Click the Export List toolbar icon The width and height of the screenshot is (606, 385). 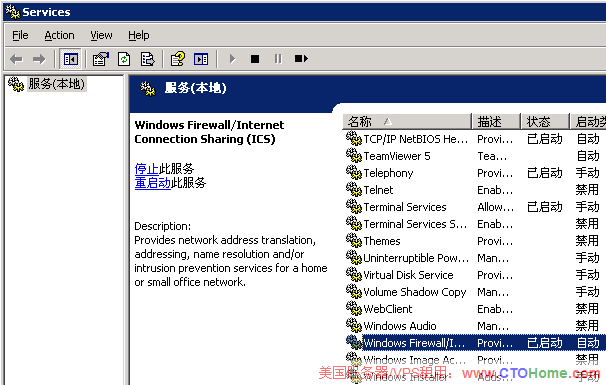pyautogui.click(x=147, y=59)
